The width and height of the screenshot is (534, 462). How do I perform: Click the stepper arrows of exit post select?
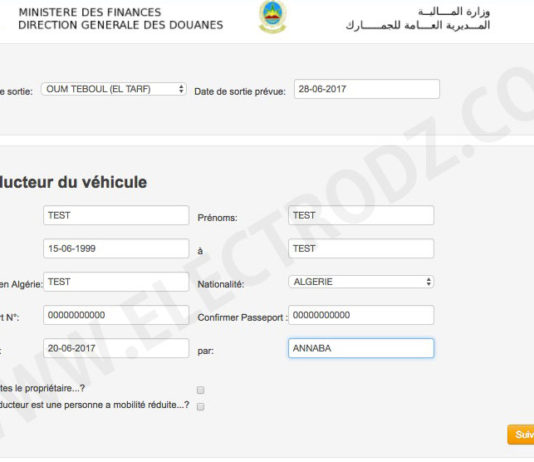click(181, 89)
